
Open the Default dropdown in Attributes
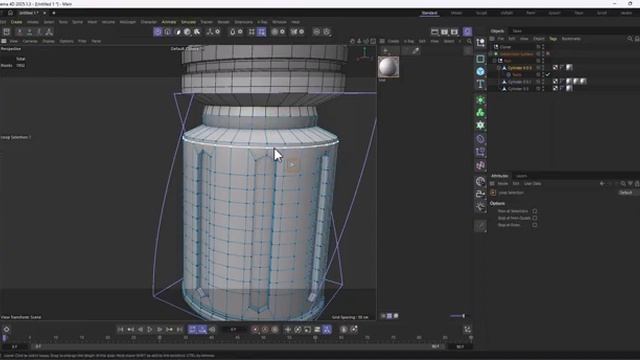click(628, 193)
